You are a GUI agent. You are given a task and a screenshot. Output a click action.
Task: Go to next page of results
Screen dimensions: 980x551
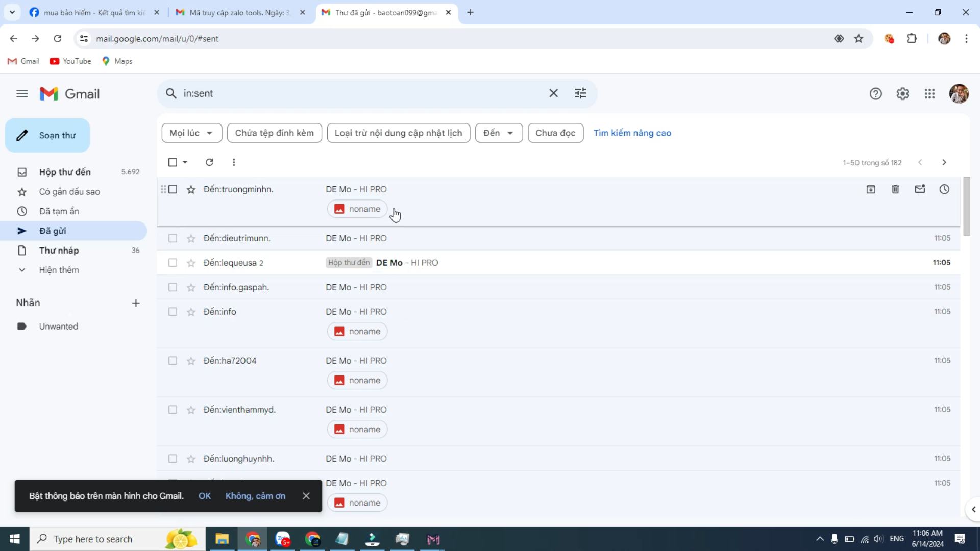tap(944, 162)
